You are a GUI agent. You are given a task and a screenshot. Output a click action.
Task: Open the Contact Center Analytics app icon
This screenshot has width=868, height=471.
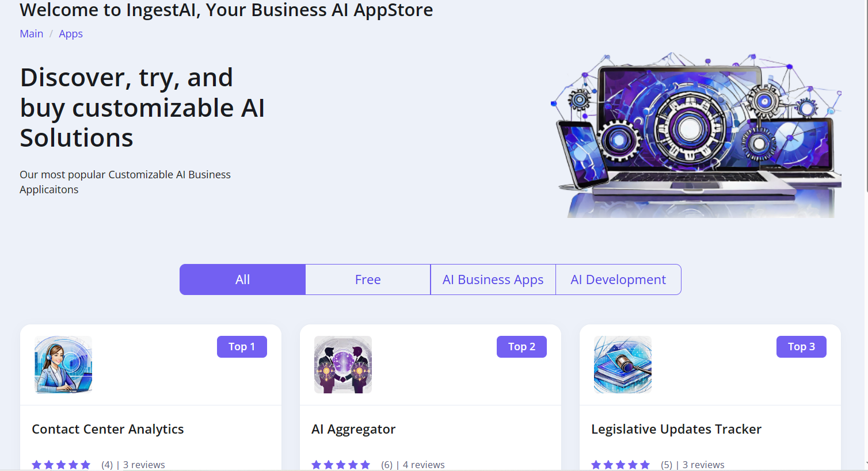[x=63, y=365]
